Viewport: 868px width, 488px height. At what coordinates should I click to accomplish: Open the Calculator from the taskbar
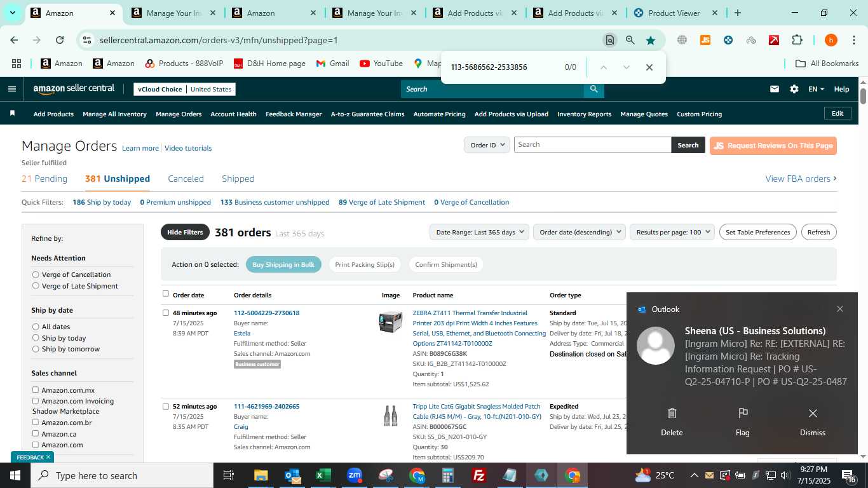[448, 475]
